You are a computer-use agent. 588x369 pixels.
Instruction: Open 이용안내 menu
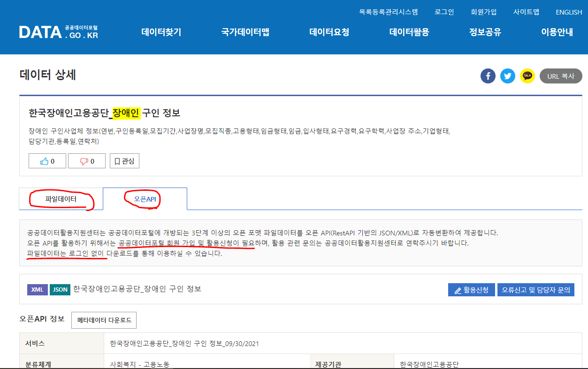pyautogui.click(x=557, y=32)
